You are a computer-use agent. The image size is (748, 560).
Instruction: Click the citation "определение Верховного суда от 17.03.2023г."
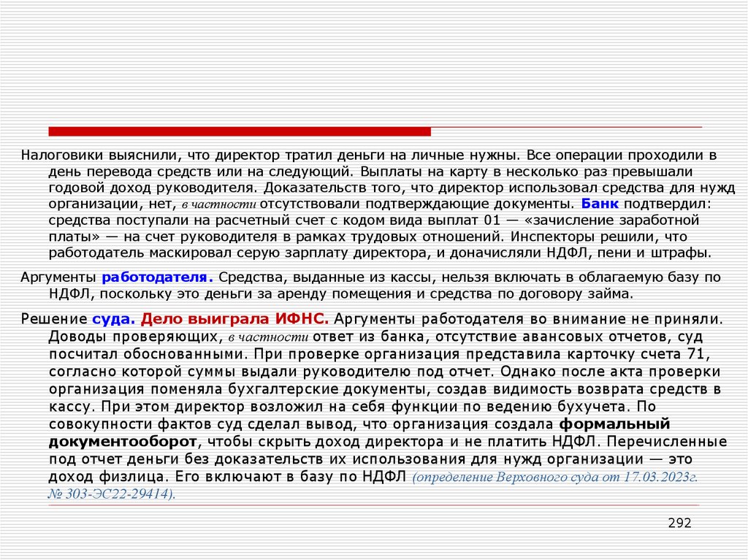point(556,477)
